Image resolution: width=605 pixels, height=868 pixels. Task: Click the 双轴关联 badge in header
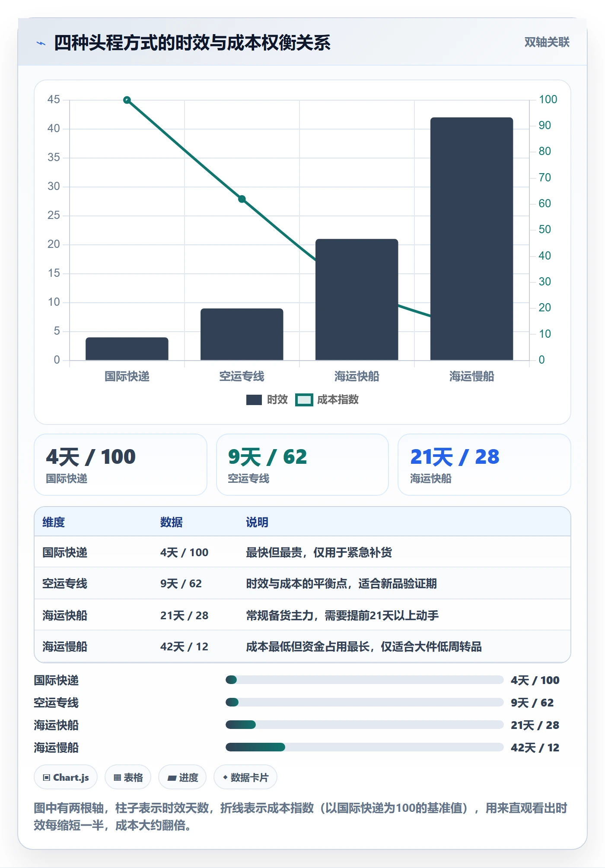547,42
